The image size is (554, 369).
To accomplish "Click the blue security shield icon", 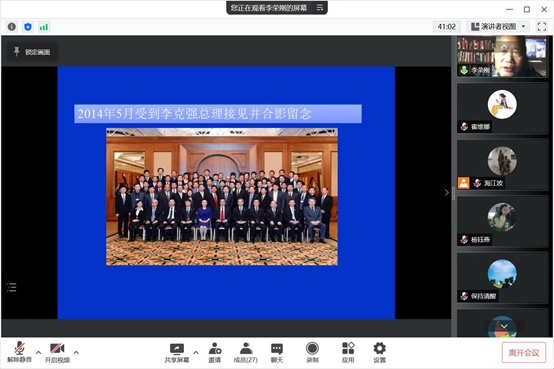I will (x=28, y=27).
